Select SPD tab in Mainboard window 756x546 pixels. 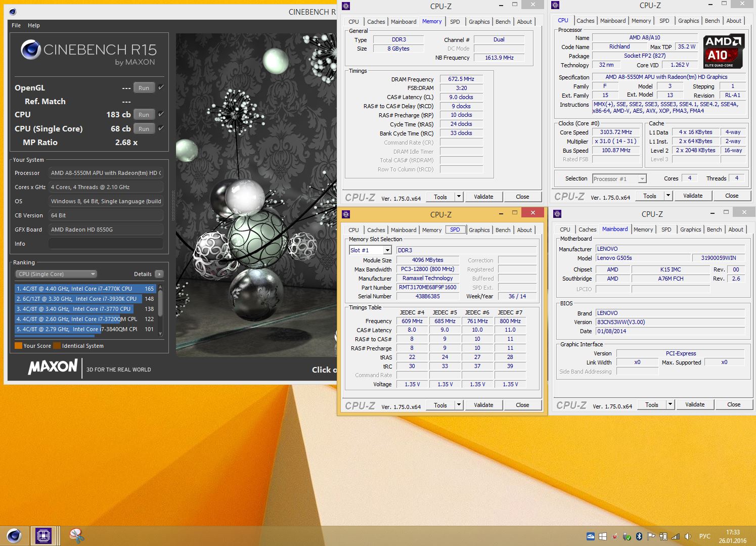[x=666, y=230]
